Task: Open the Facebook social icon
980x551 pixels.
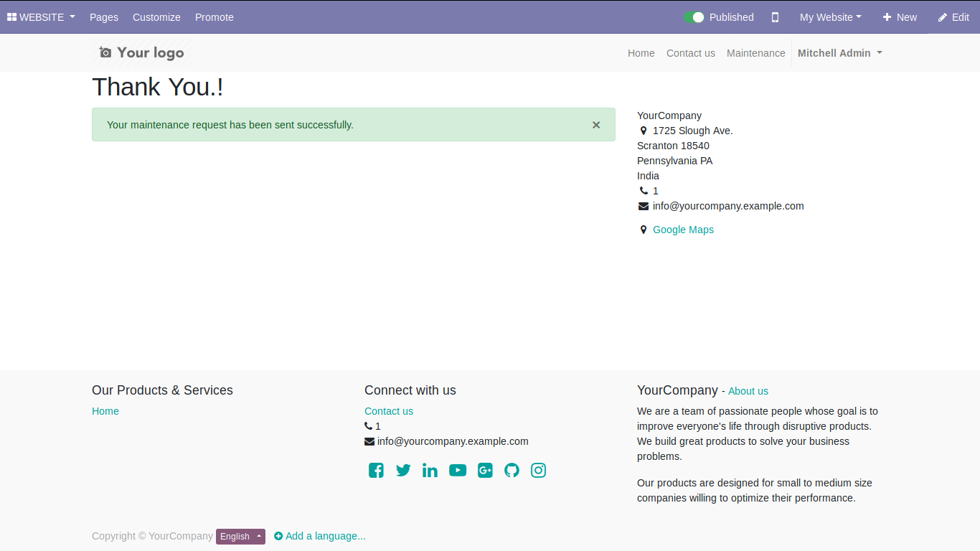Action: 376,470
